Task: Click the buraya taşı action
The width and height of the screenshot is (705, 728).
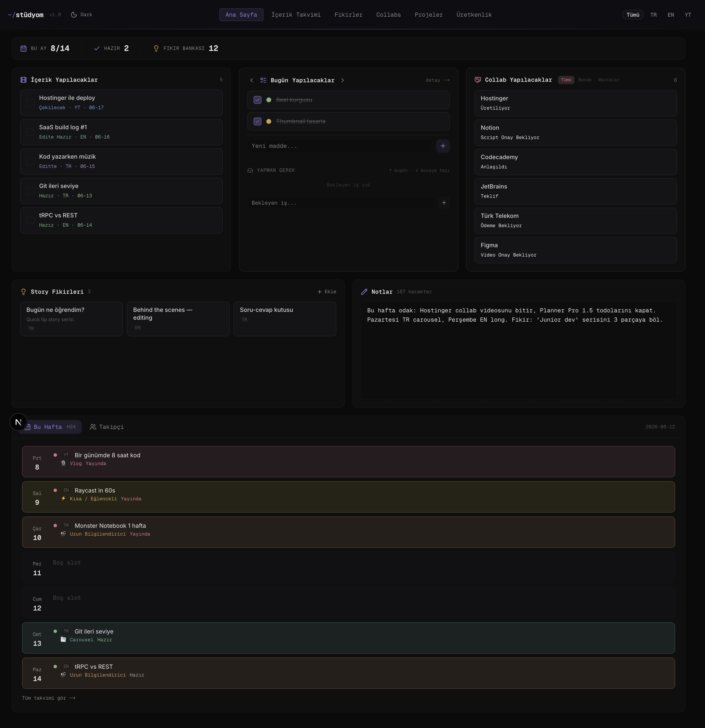Action: coord(432,170)
